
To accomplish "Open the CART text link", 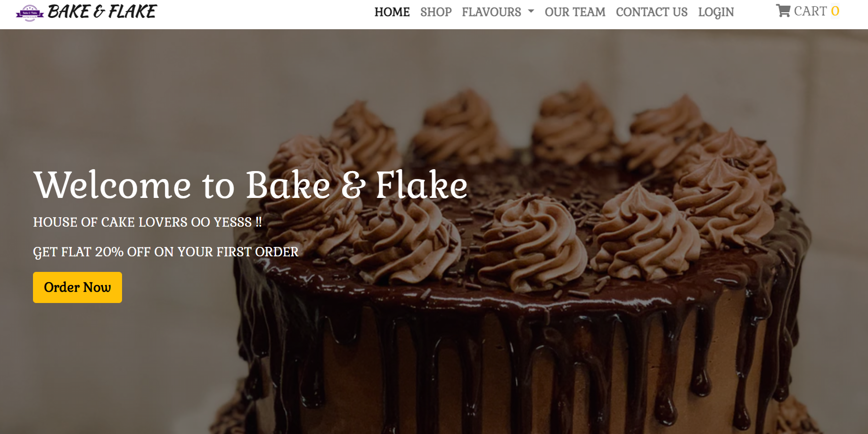I will click(810, 11).
